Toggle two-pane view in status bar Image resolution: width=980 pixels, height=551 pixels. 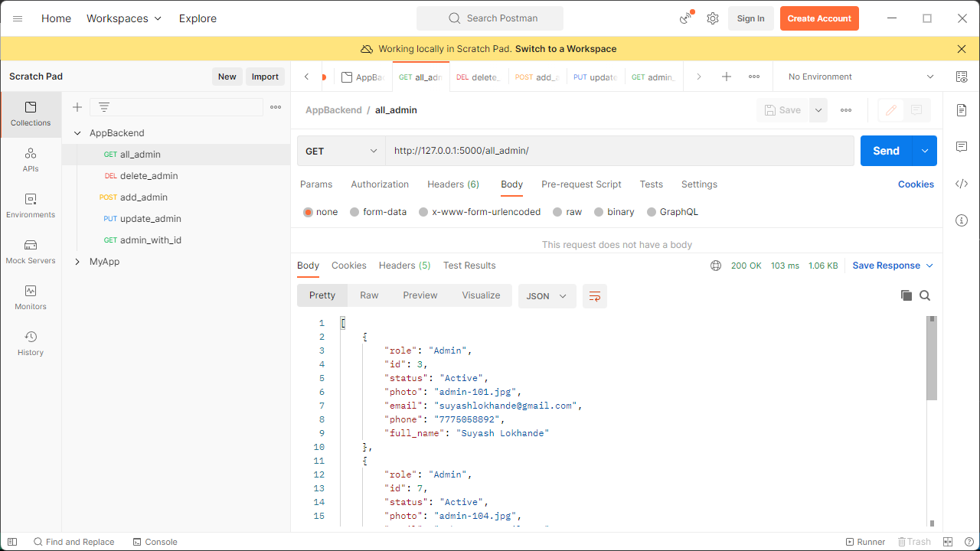click(x=949, y=542)
